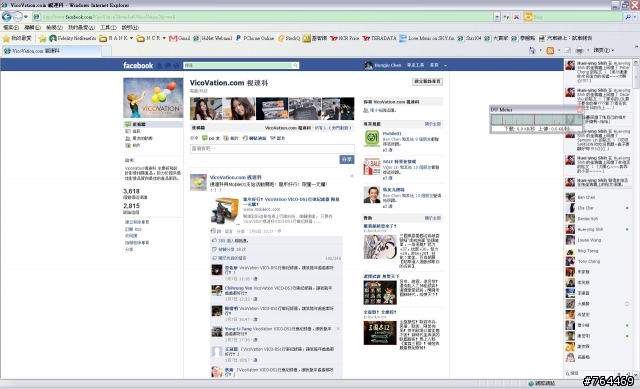Choose the Photo attachment option in share bar
Image resolution: width=640 pixels, height=389 pixels.
click(x=230, y=138)
